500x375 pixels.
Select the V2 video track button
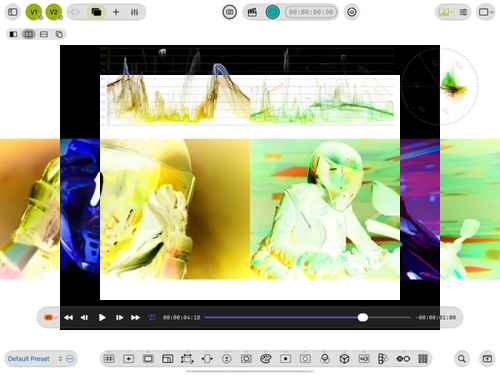coord(54,12)
